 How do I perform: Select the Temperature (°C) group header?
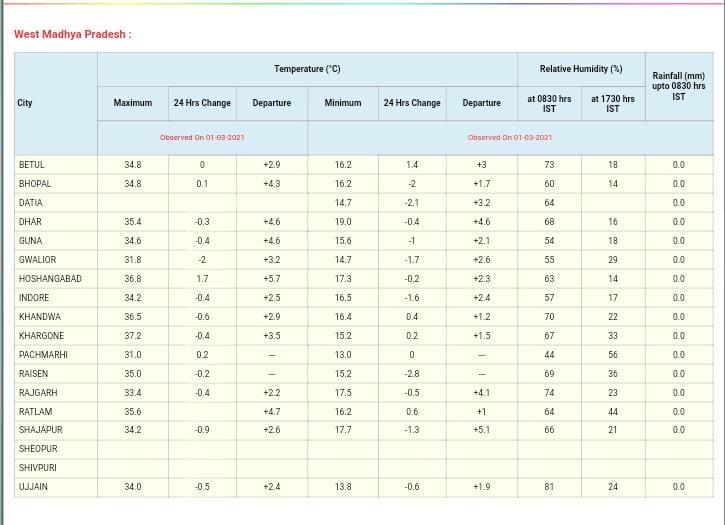coord(307,69)
